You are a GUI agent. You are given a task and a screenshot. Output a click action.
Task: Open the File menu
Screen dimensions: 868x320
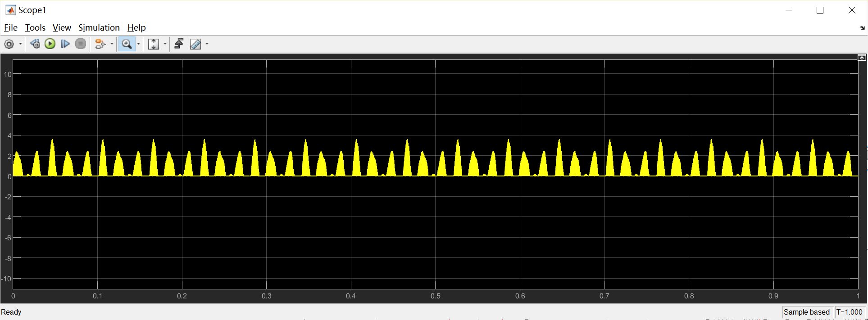pos(11,28)
